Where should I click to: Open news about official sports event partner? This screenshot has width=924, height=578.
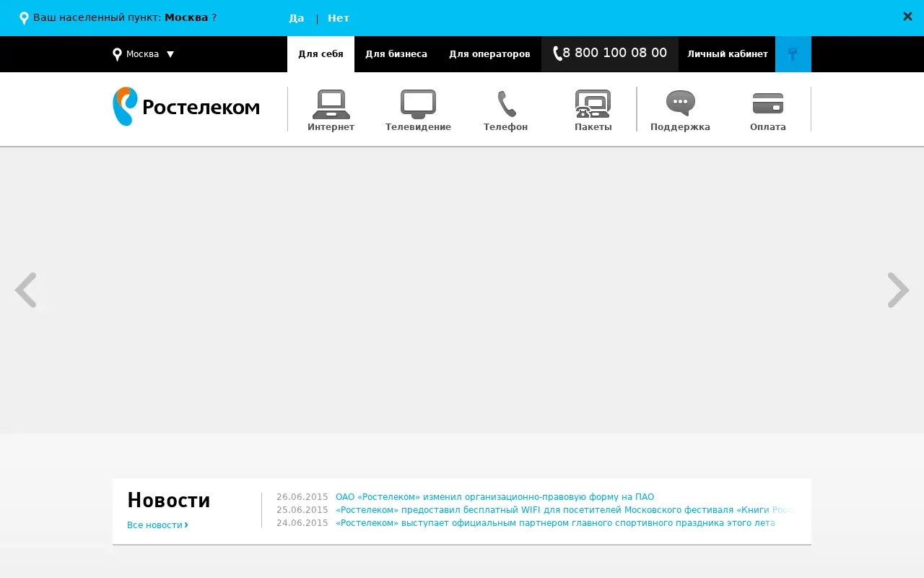point(555,523)
